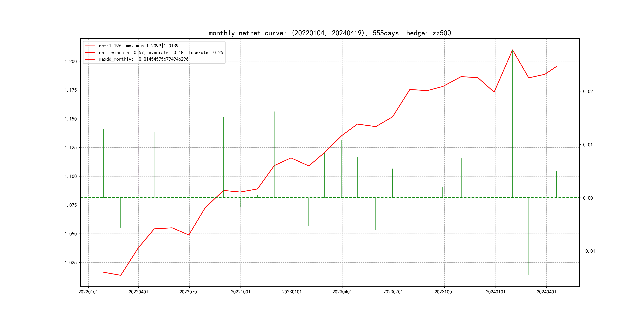
Task: Click red line beside net:1.196 legend entry
Action: click(90, 46)
